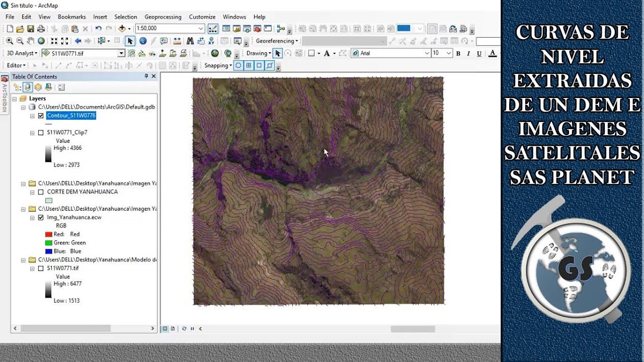
Task: Apply Underline text formatting
Action: pos(479,53)
